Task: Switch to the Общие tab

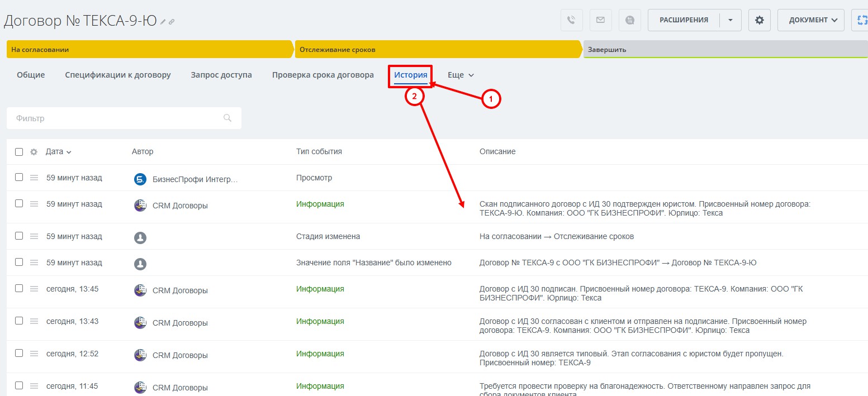Action: (x=31, y=75)
